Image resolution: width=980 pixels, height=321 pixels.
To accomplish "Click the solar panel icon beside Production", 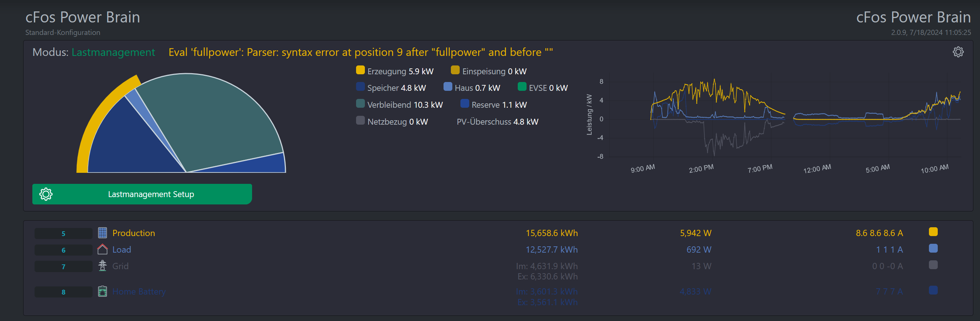I will pyautogui.click(x=103, y=233).
